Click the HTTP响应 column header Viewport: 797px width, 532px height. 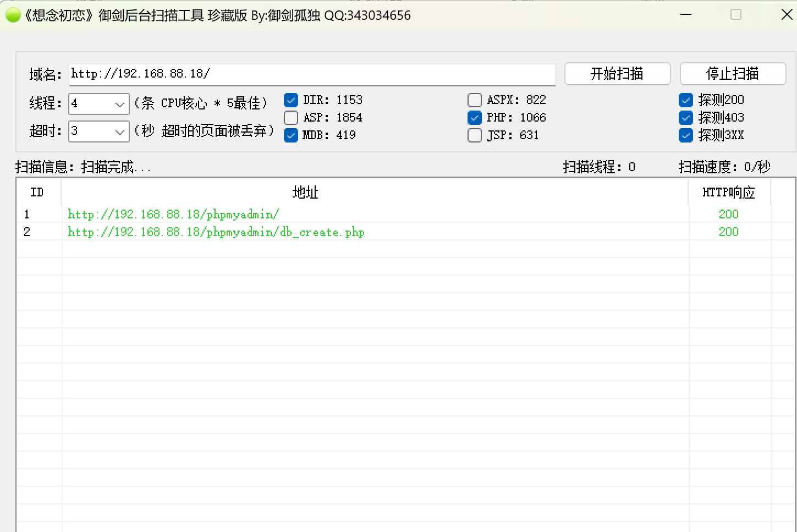click(728, 193)
